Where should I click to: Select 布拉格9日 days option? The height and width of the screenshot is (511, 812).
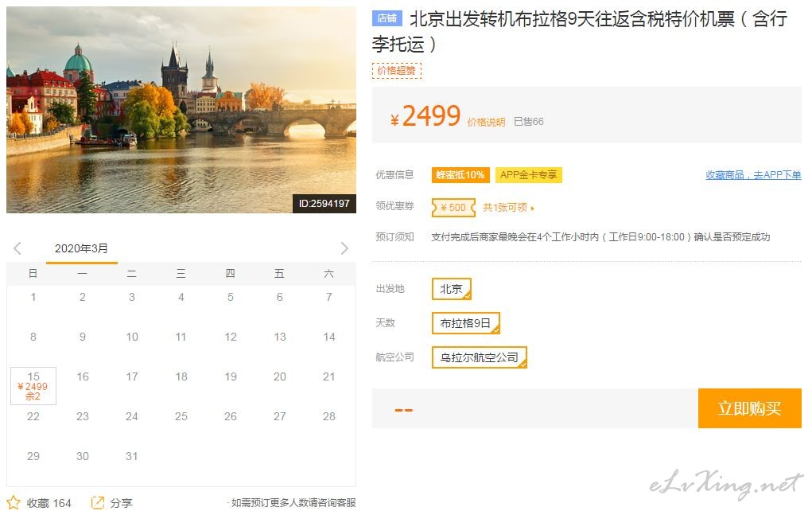pyautogui.click(x=465, y=323)
